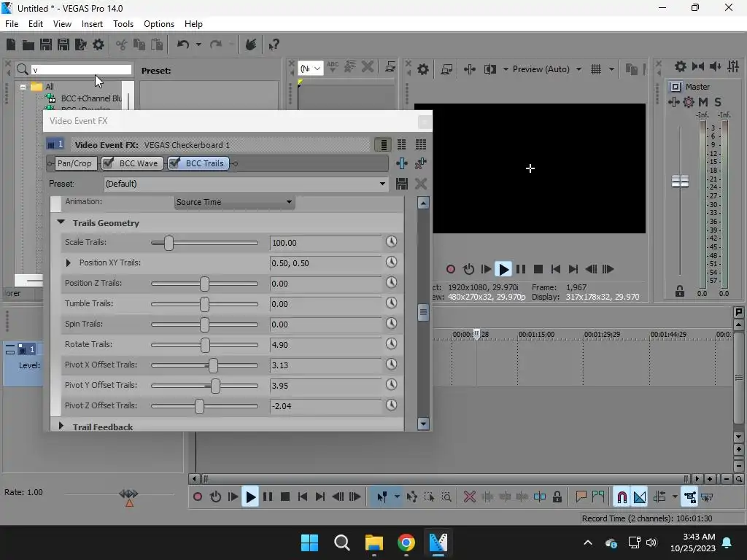The image size is (747, 560).
Task: Mute the Master bus
Action: coord(703,102)
